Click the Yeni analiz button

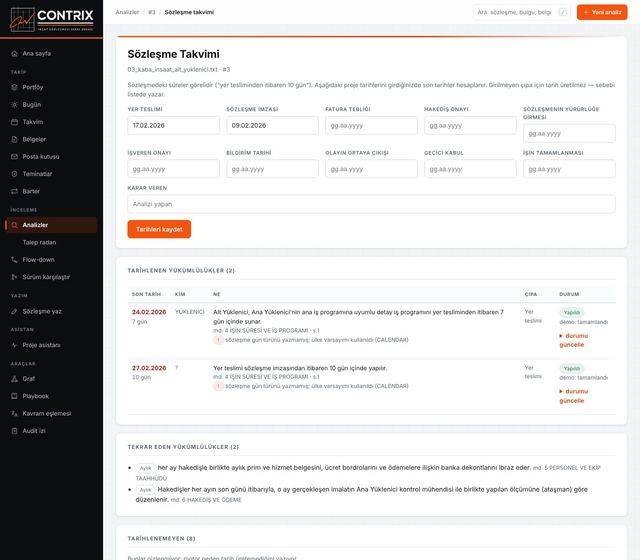[x=602, y=12]
